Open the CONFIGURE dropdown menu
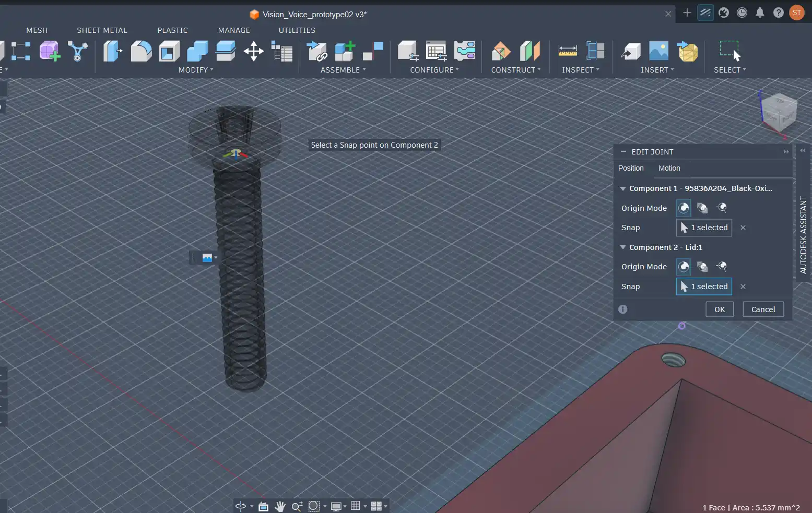 click(434, 70)
